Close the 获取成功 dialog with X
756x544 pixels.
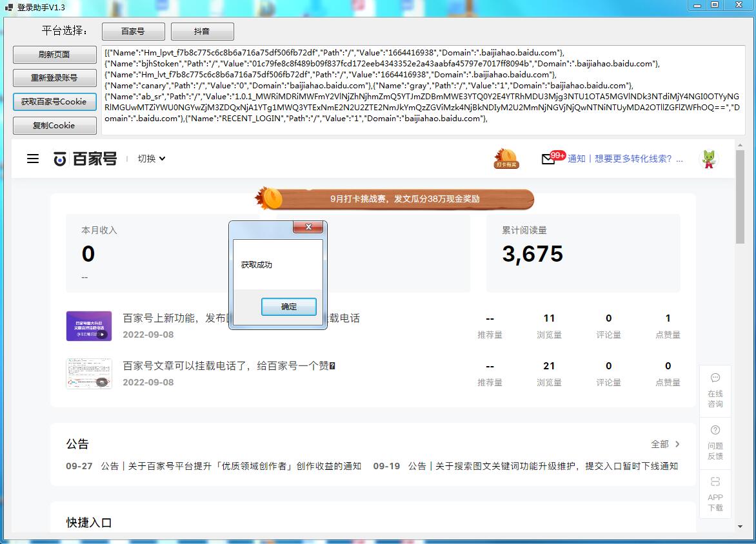click(x=308, y=227)
